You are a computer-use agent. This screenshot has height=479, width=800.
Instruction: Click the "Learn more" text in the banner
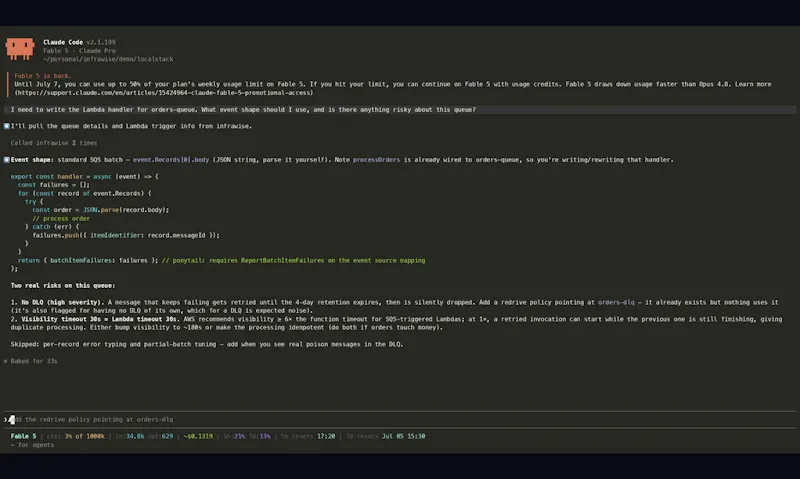pos(753,84)
